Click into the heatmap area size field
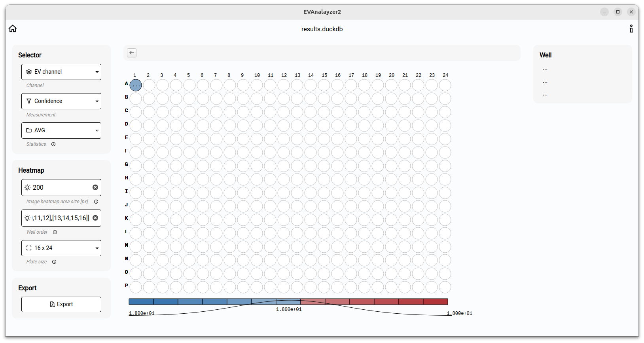This screenshot has height=343, width=644. pyautogui.click(x=61, y=187)
